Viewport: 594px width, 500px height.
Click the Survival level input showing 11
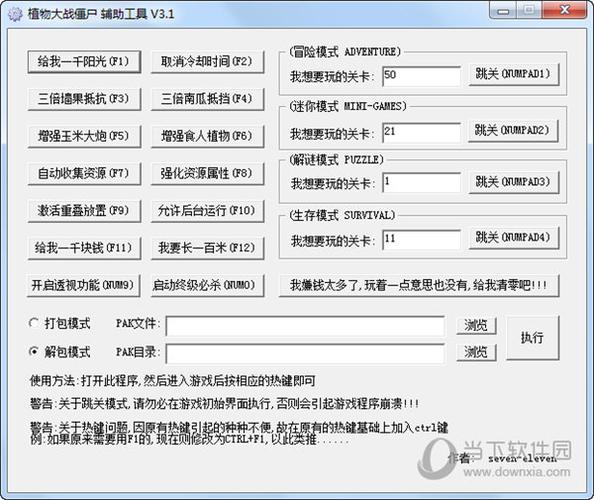click(422, 240)
